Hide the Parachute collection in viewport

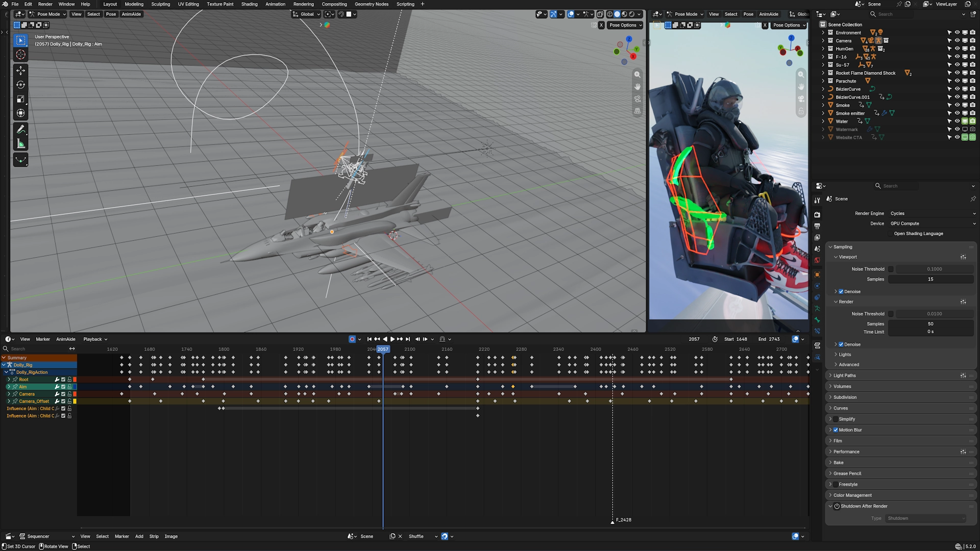(x=957, y=81)
